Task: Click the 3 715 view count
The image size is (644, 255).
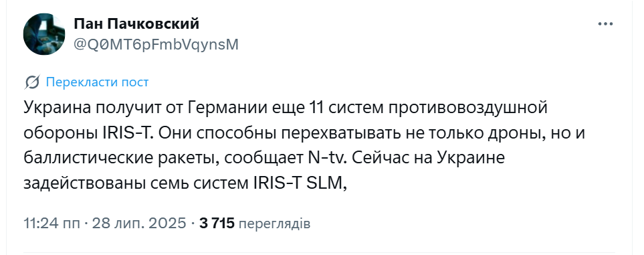Action: tap(217, 224)
